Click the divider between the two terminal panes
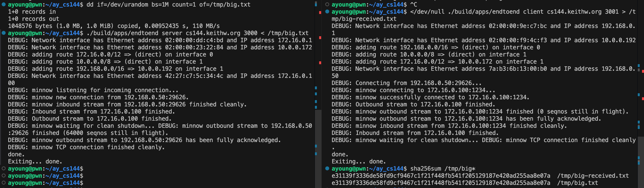This screenshot has height=188, width=644. click(322, 94)
